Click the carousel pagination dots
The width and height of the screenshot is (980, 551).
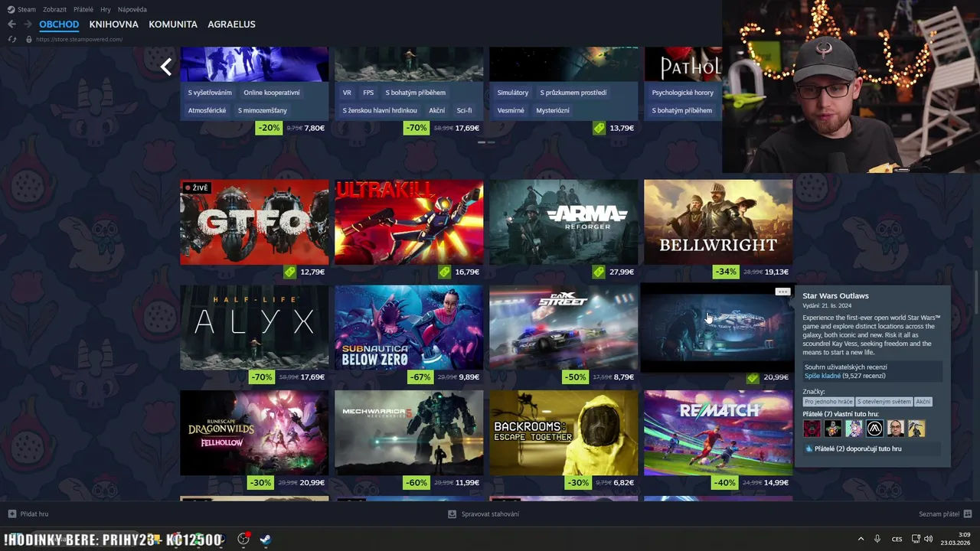(486, 142)
